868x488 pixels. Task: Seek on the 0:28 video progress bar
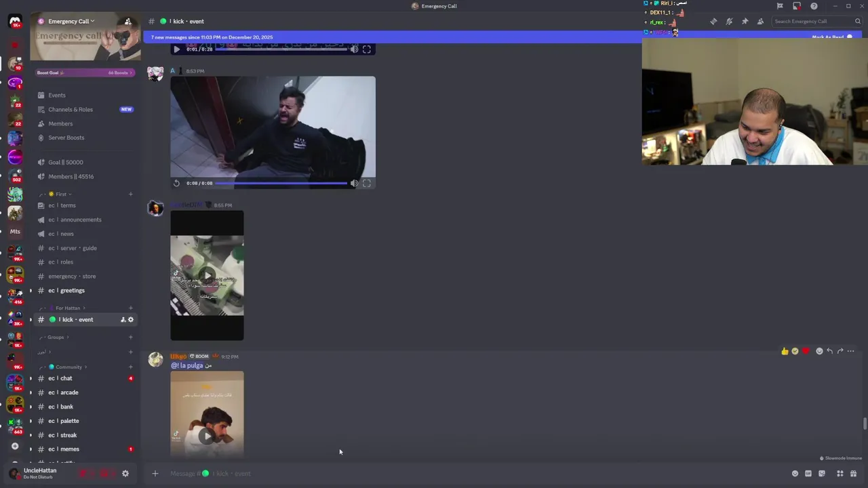pos(281,49)
